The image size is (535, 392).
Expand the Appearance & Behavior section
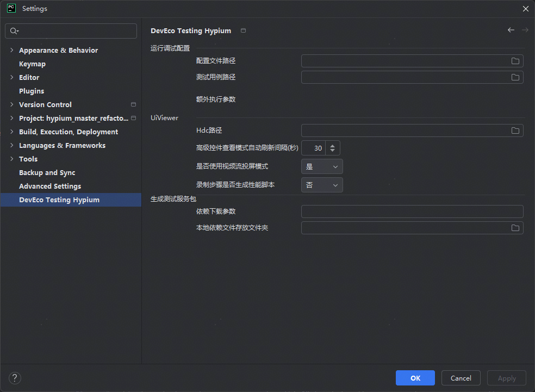(12, 50)
